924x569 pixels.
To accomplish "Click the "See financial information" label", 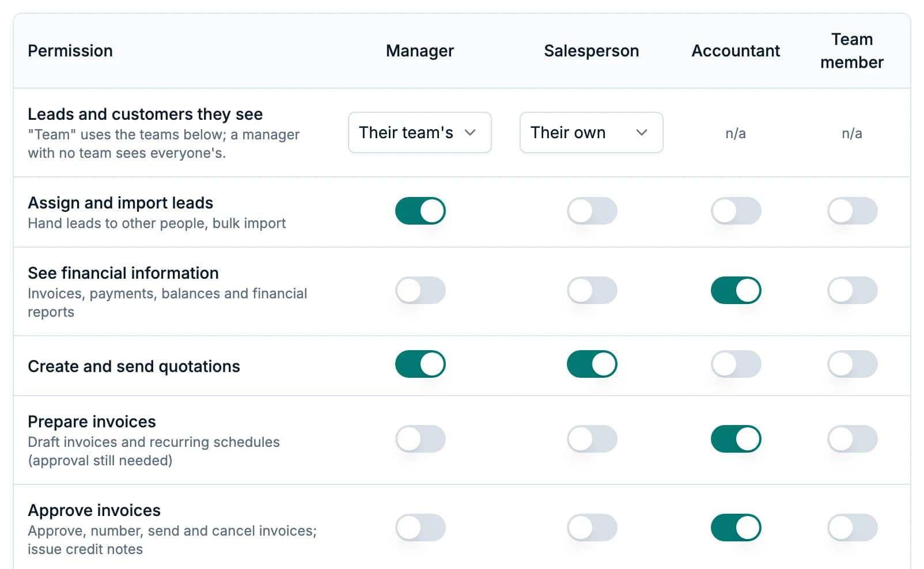I will (123, 273).
